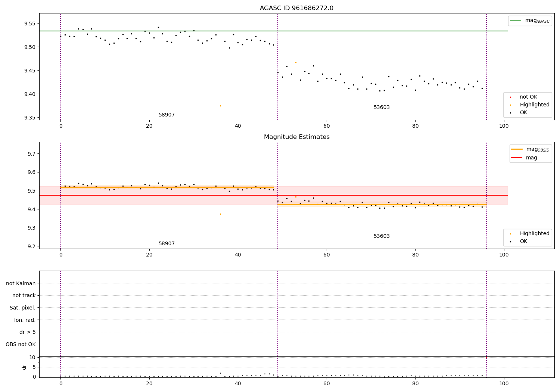Click the 9.5 tick in Magnitude Estimates plot
Viewport: 560px width, 392px height.
click(x=31, y=191)
